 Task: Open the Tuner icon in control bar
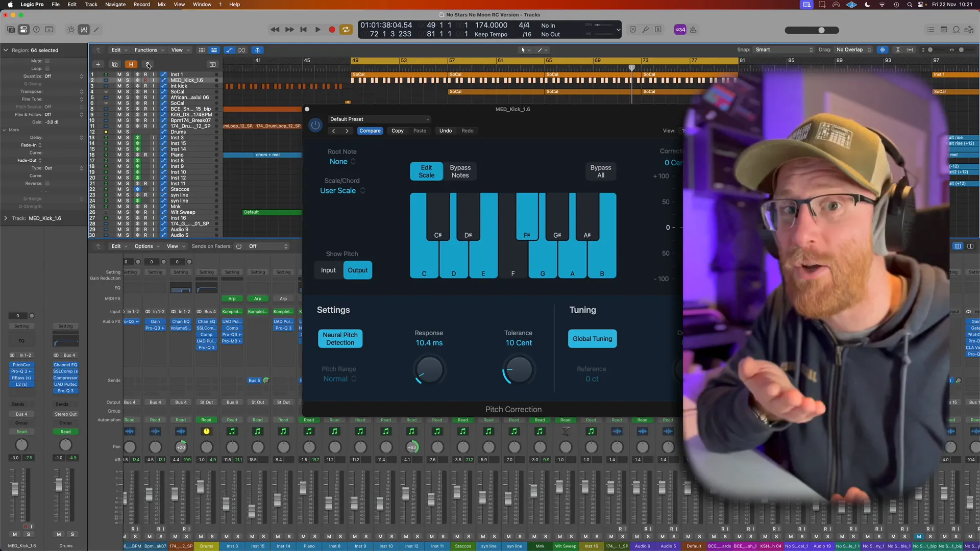(646, 30)
